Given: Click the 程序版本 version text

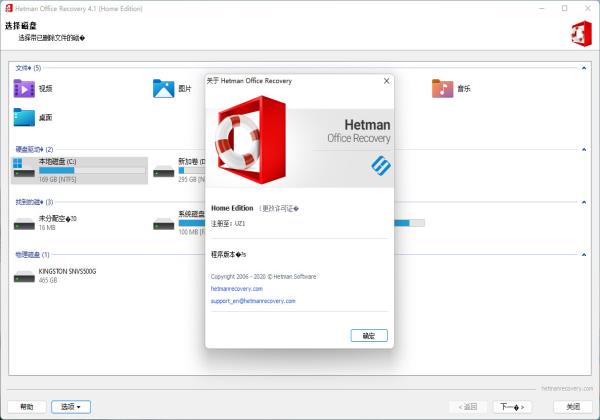Looking at the screenshot, I should (x=228, y=254).
